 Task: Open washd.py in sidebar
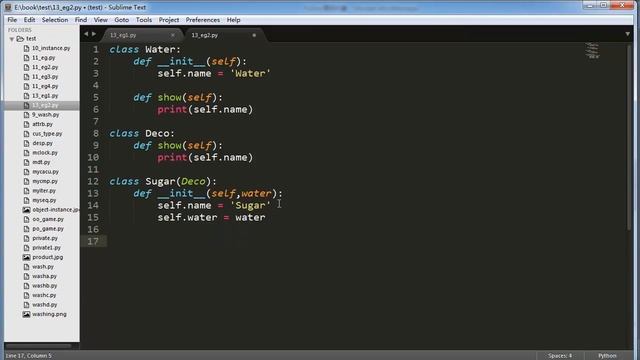(x=44, y=305)
